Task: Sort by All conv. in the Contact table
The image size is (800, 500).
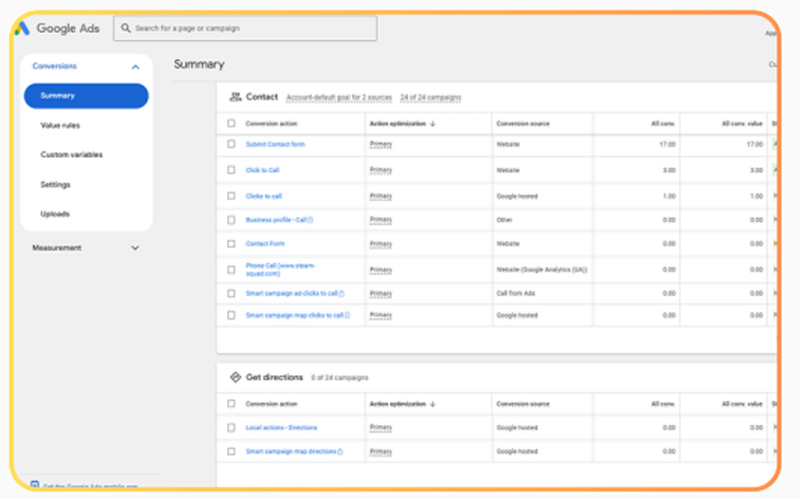Action: click(663, 124)
